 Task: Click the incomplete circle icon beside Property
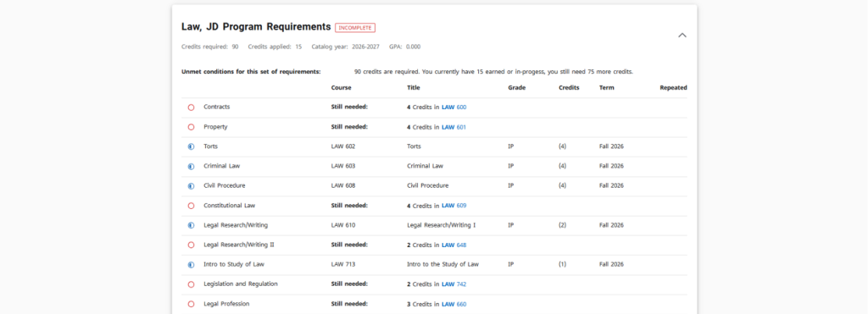[191, 127]
